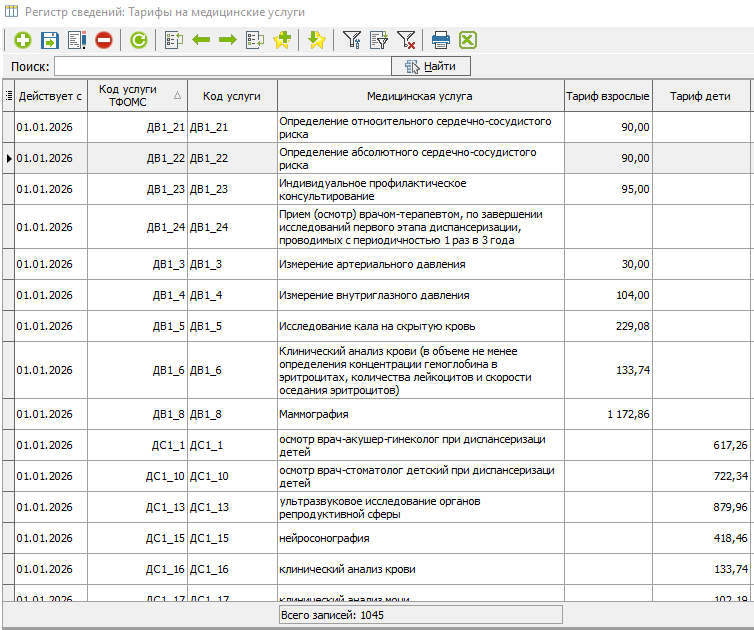Click the Тариф дети column header
This screenshot has width=754, height=630.
coord(701,96)
